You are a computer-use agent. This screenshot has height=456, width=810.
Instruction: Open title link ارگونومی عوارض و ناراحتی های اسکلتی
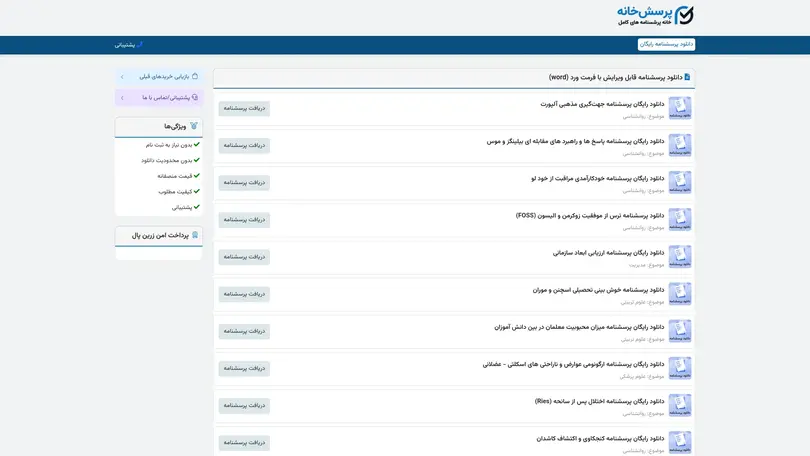573,365
